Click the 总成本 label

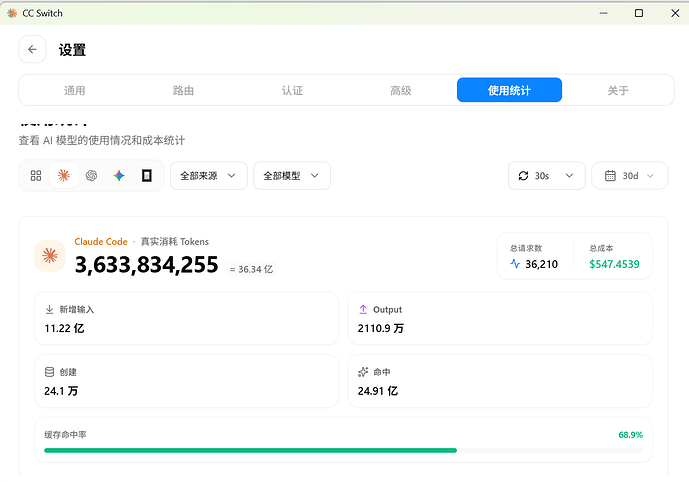click(x=601, y=248)
